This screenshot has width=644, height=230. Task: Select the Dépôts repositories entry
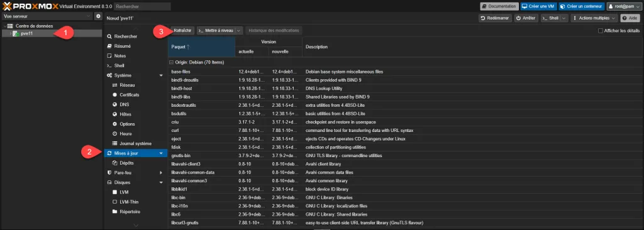(126, 163)
